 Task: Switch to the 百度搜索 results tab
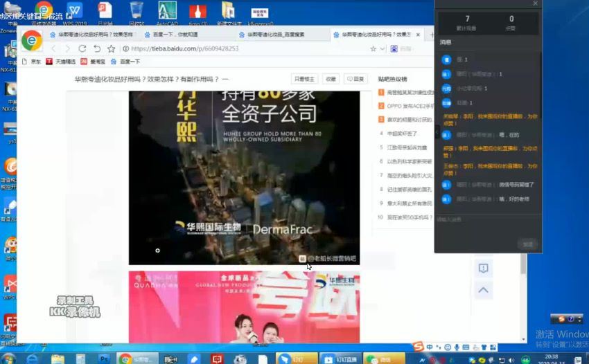point(283,34)
